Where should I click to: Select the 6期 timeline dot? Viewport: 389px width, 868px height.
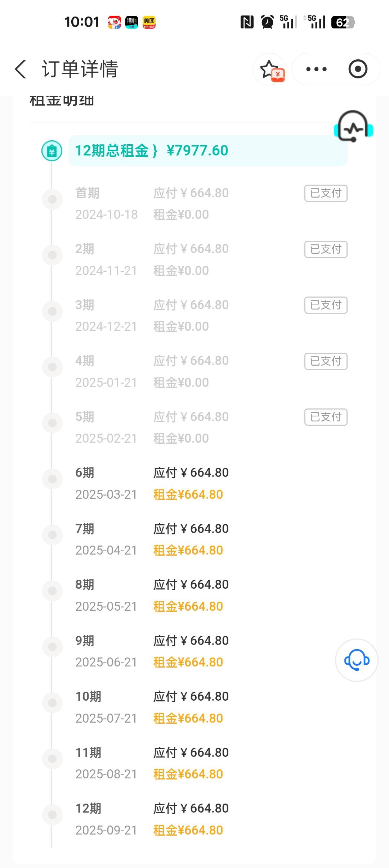pyautogui.click(x=53, y=479)
